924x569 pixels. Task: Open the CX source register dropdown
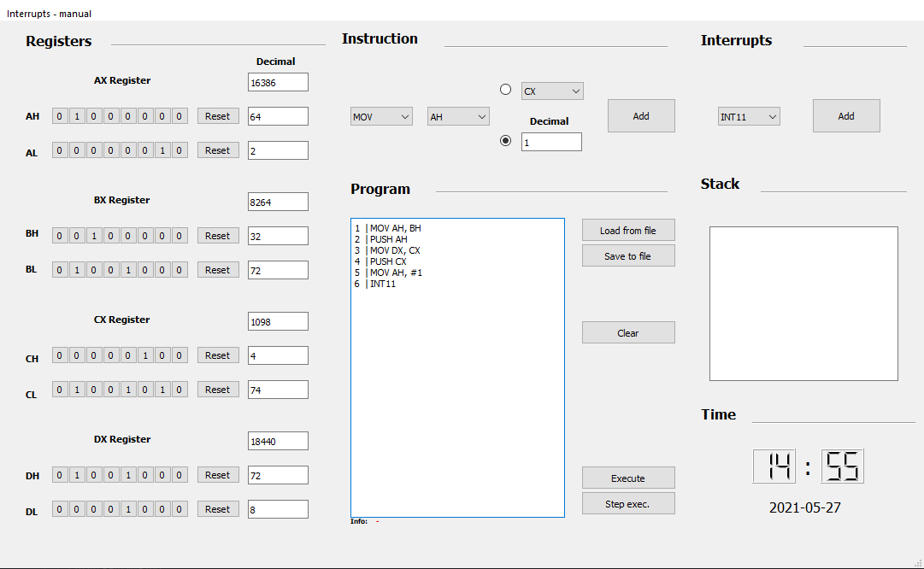click(551, 90)
